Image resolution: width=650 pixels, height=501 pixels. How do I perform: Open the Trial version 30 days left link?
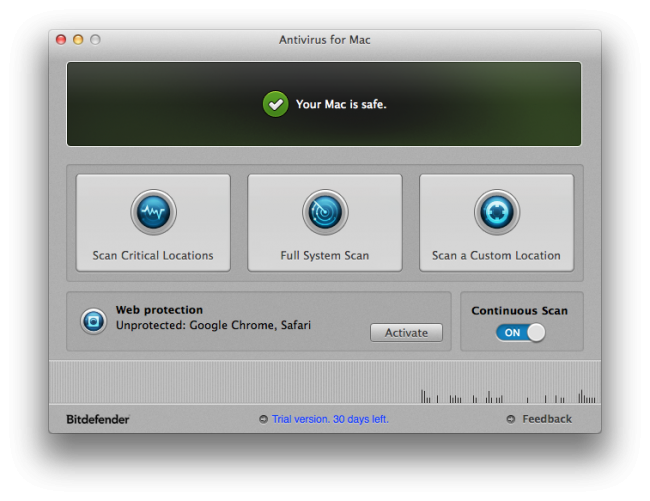coord(330,419)
